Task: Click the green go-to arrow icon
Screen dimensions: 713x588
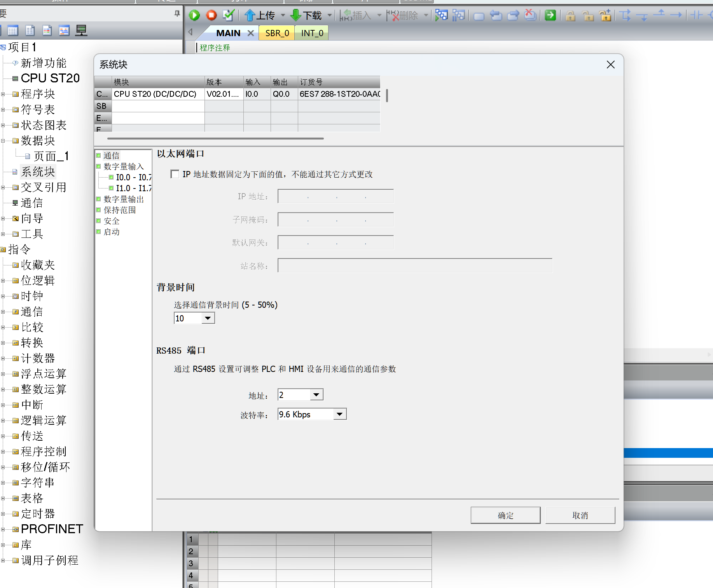Action: (550, 16)
